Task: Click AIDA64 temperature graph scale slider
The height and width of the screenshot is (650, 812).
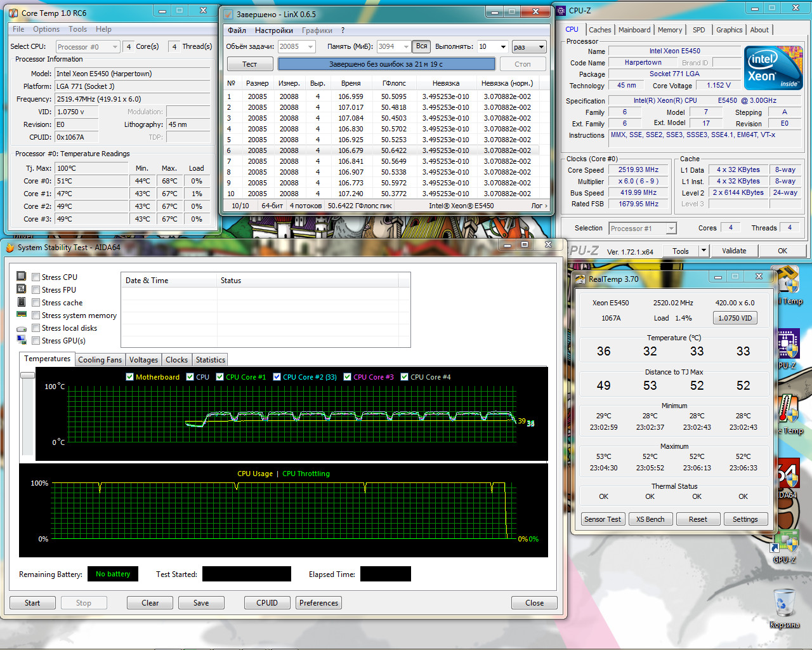Action: click(x=27, y=375)
